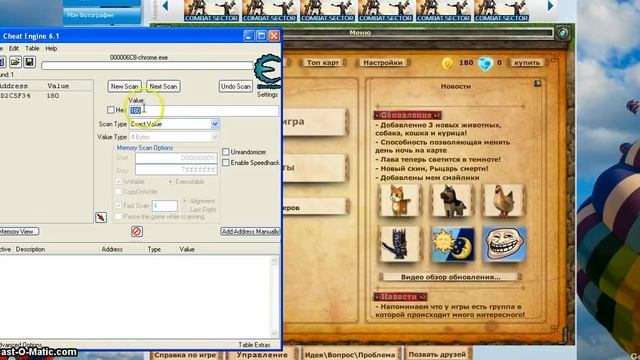Screen dimensions: 640x360
Task: Enable the Speedhack checkbox
Action: click(226, 162)
